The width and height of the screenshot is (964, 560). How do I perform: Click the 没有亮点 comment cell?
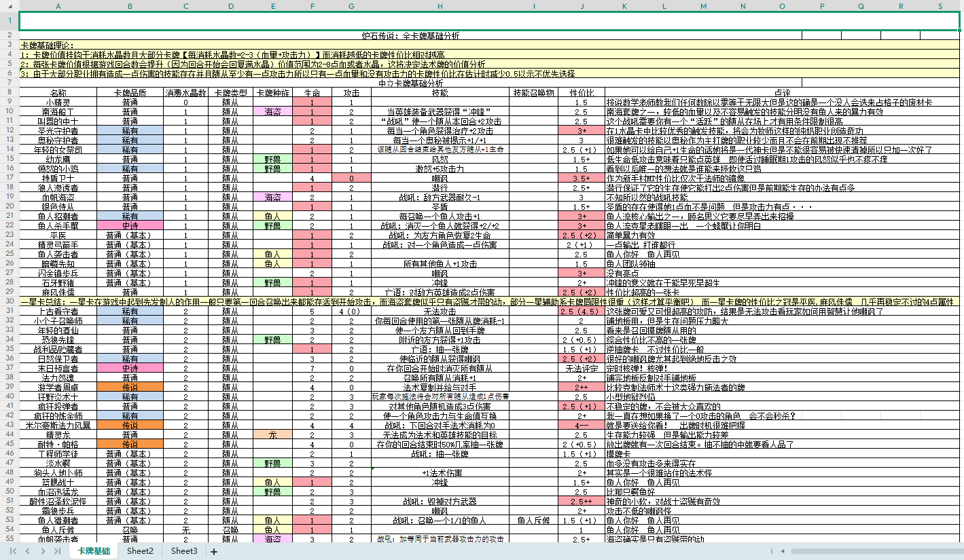[x=783, y=273]
